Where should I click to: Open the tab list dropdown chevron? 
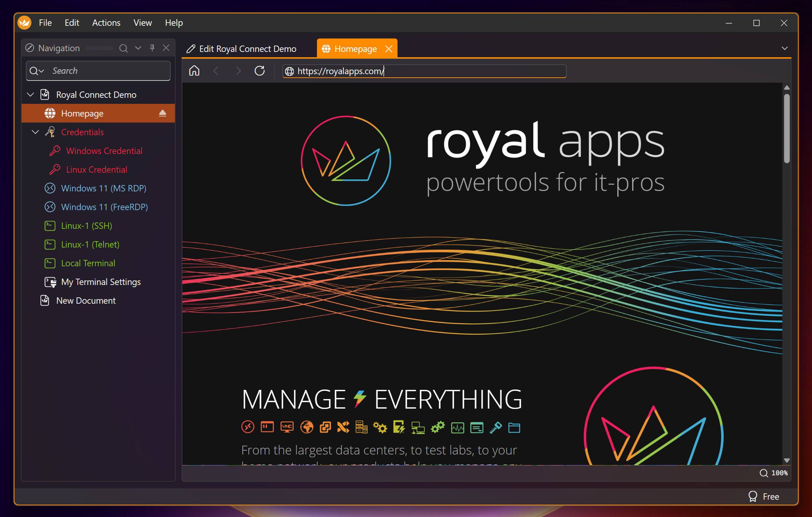pos(784,48)
